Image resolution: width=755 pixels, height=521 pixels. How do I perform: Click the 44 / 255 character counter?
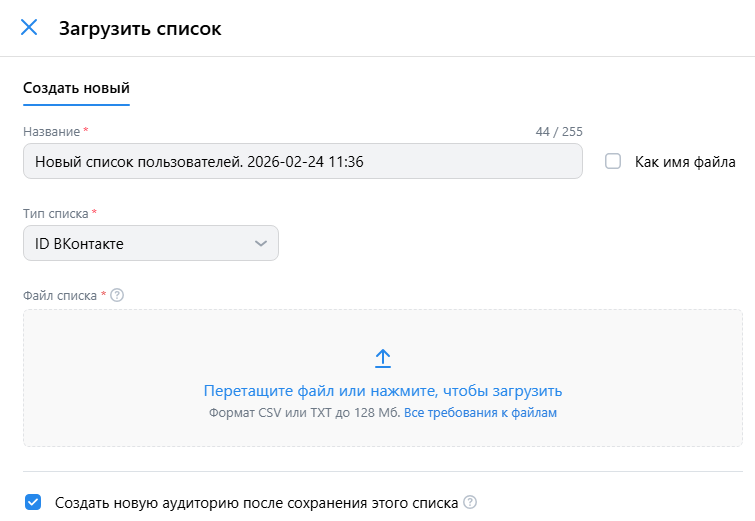pos(559,132)
